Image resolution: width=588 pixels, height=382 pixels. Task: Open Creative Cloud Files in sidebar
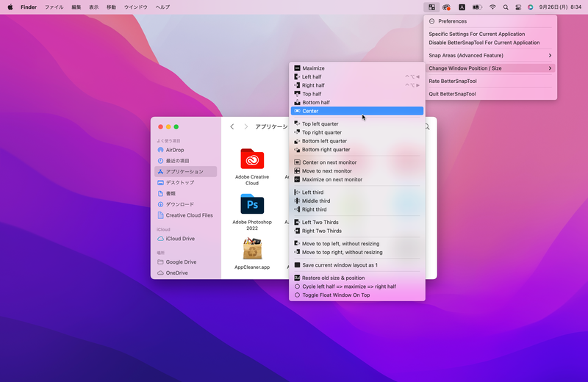pos(186,215)
